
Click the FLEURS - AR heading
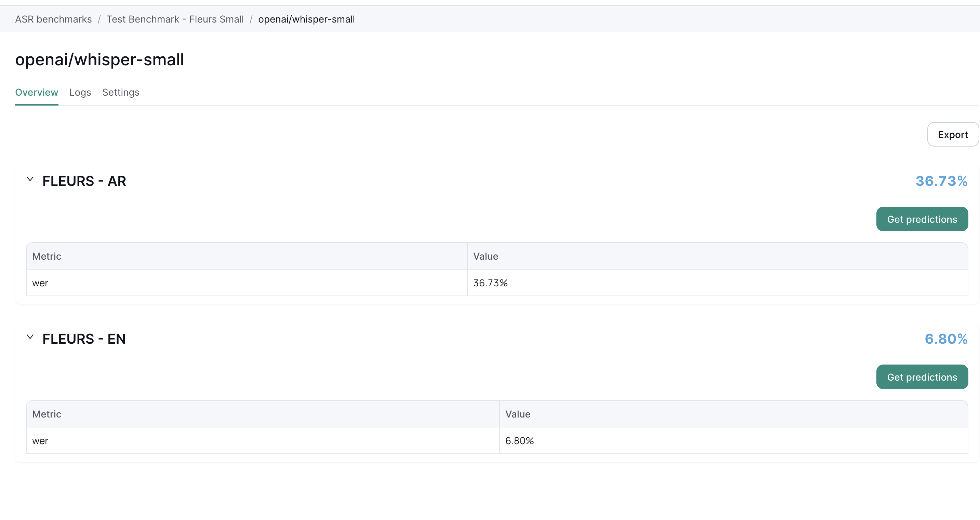tap(84, 181)
